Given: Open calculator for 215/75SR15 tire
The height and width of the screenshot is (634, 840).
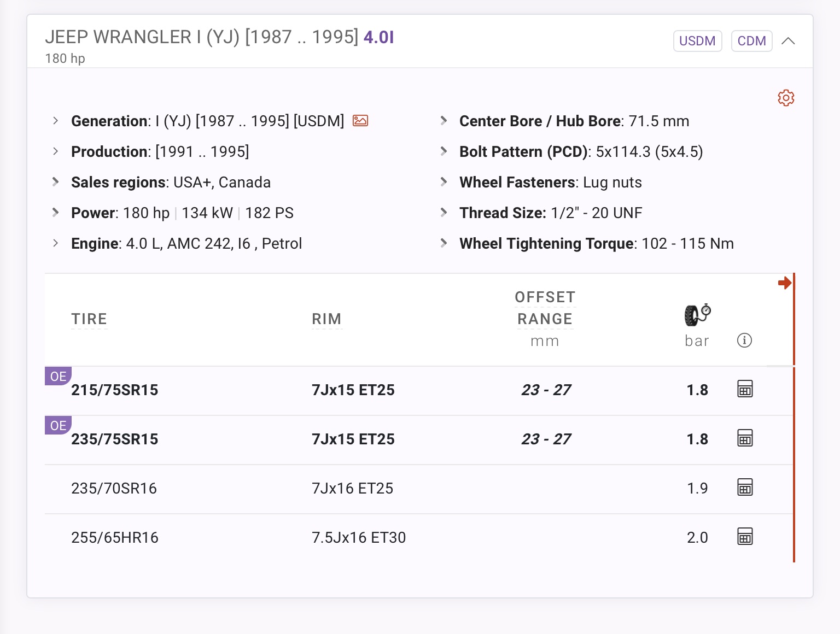Looking at the screenshot, I should [x=745, y=389].
